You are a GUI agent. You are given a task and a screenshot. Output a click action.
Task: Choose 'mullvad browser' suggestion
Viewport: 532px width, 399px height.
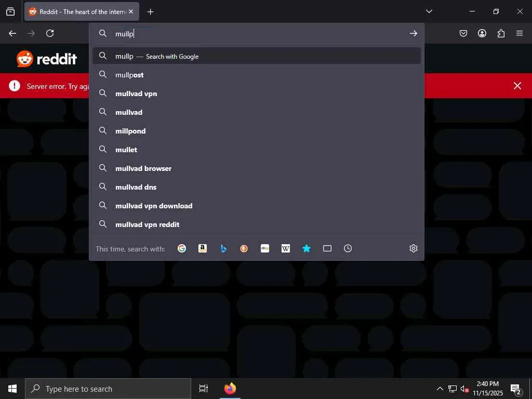click(257, 168)
